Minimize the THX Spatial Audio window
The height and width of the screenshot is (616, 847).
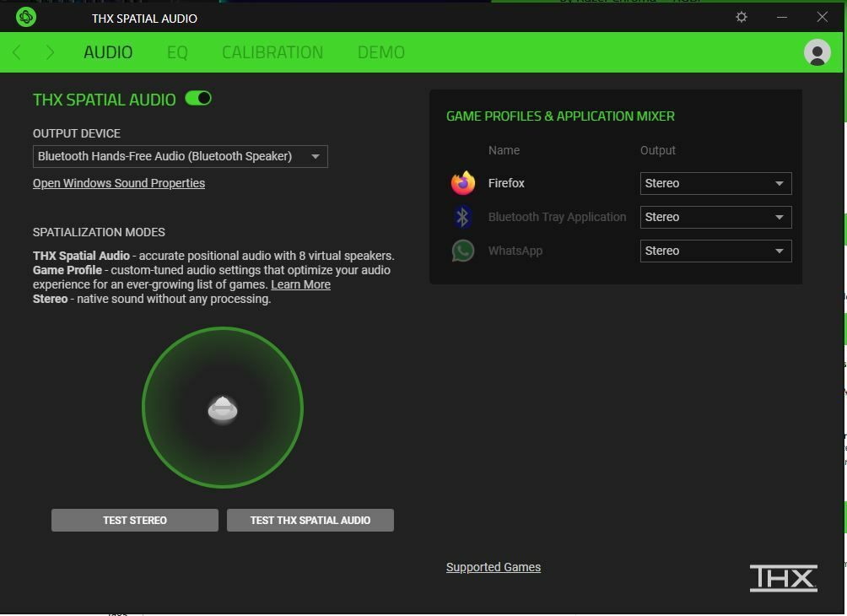coord(782,17)
